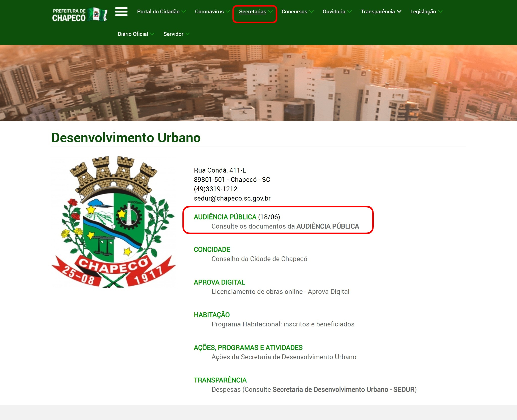Open AÇÕES, PROGRAMAS E ATIVIDADES link

pos(248,348)
